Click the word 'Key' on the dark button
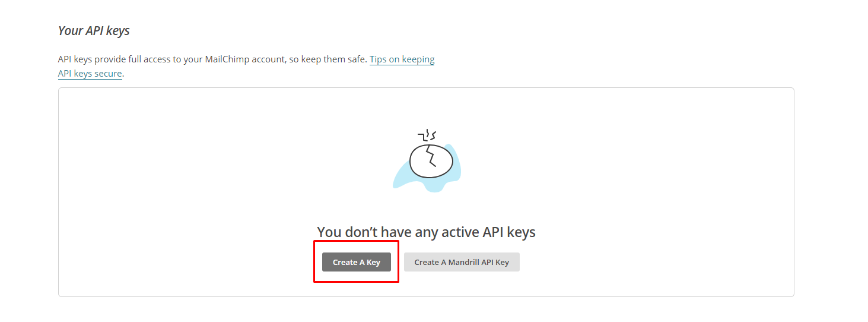Viewport: 868px width, 322px height. pyautogui.click(x=373, y=262)
